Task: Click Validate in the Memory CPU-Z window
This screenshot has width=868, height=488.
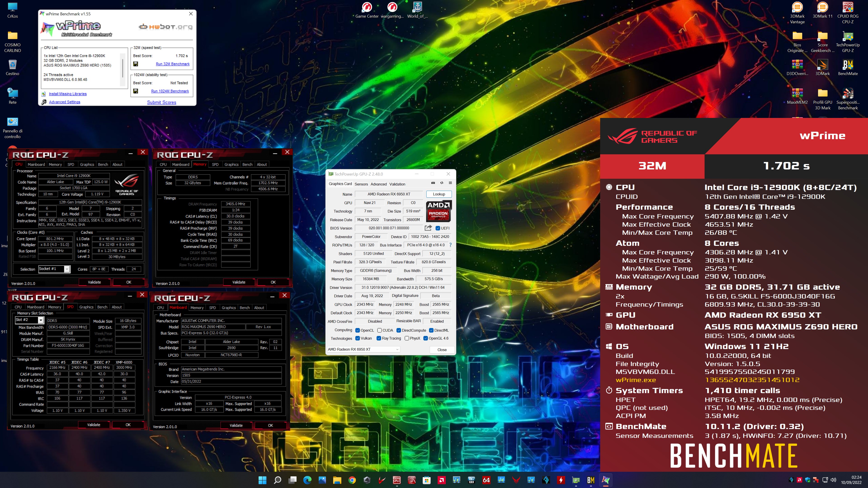Action: [x=238, y=282]
